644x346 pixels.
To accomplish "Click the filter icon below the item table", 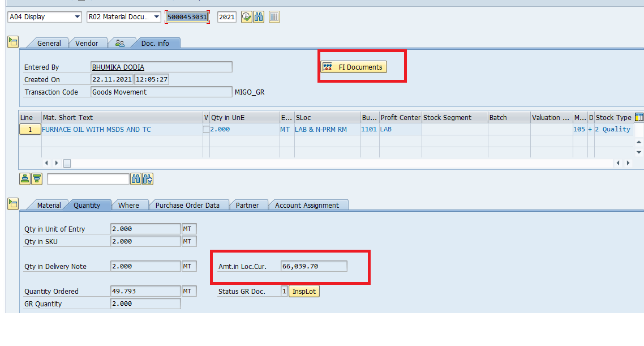I will point(37,179).
